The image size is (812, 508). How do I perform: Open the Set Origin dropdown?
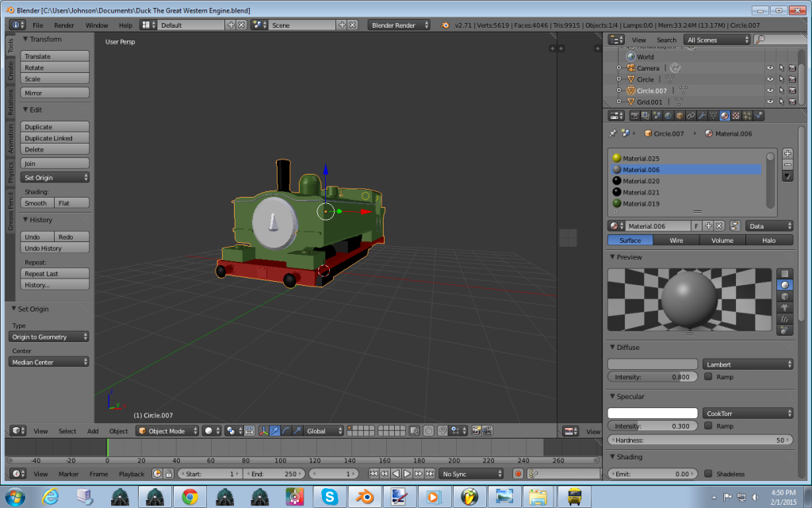(55, 178)
